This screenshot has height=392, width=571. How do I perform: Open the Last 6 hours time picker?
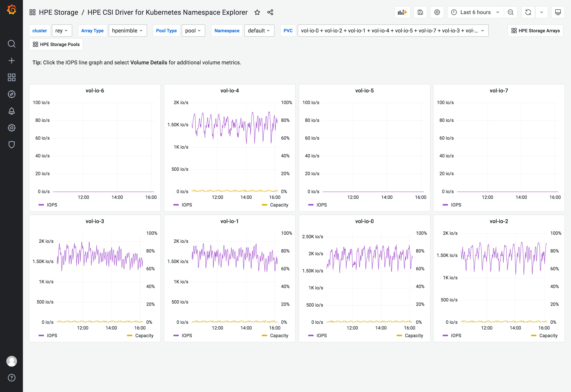[x=476, y=12]
